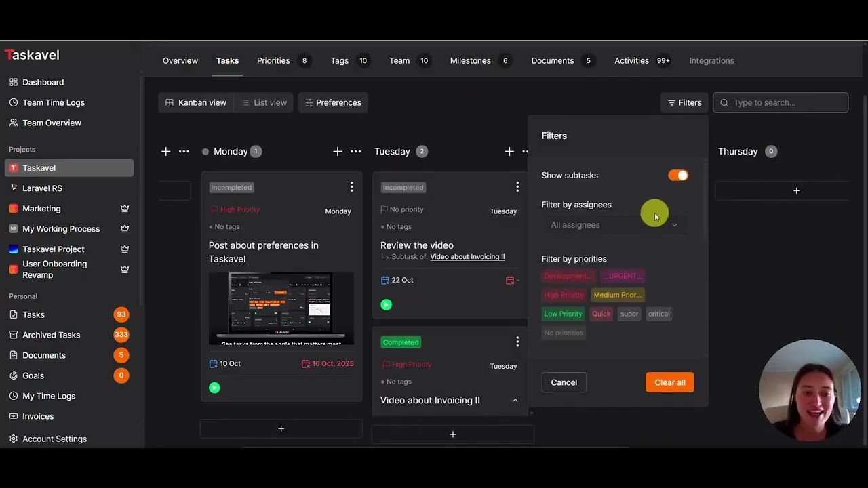Open options on Post about preferences card

[351, 186]
